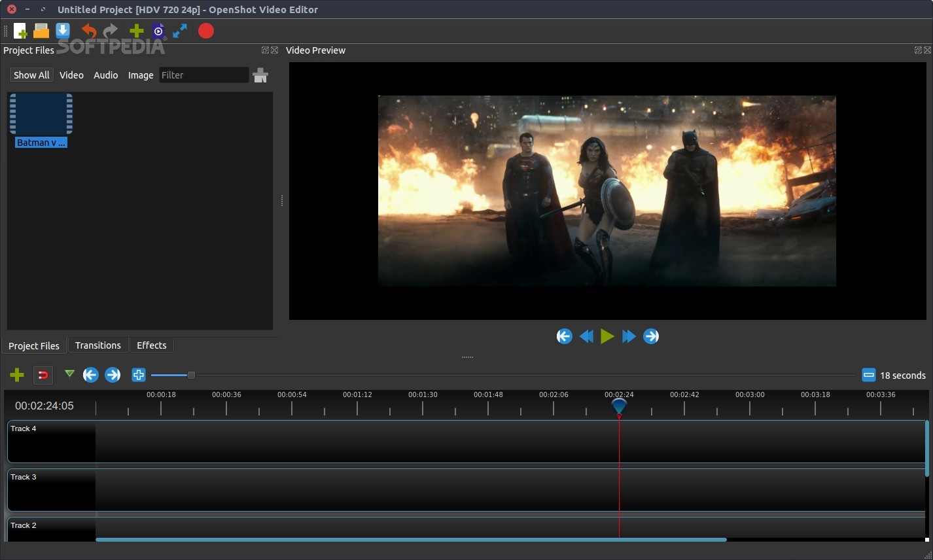Click the red Export Video button

click(x=206, y=31)
